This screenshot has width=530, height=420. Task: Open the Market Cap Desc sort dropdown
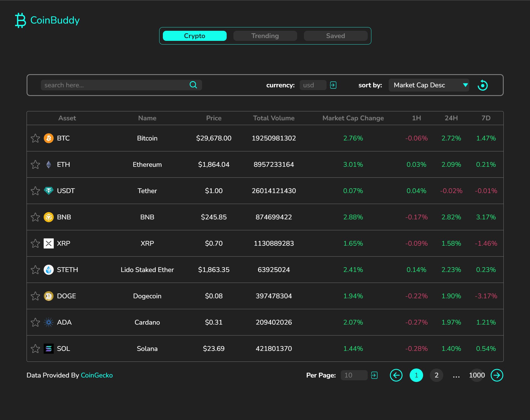(429, 85)
